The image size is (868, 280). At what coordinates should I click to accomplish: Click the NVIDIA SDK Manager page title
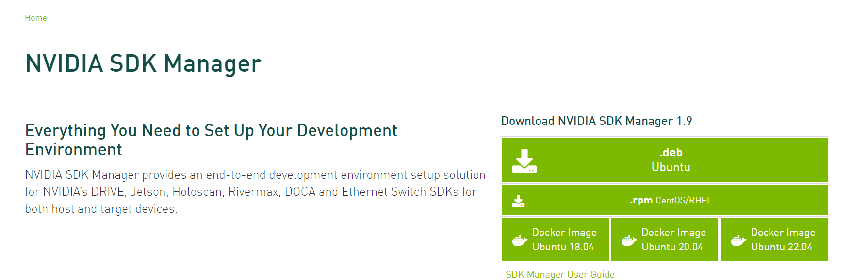tap(143, 63)
